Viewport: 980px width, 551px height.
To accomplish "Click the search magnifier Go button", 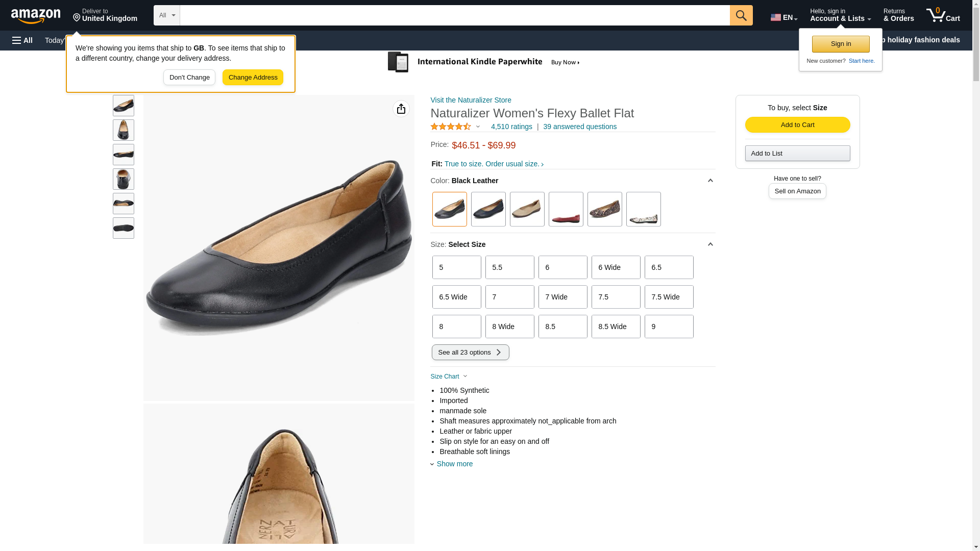I will pos(741,15).
